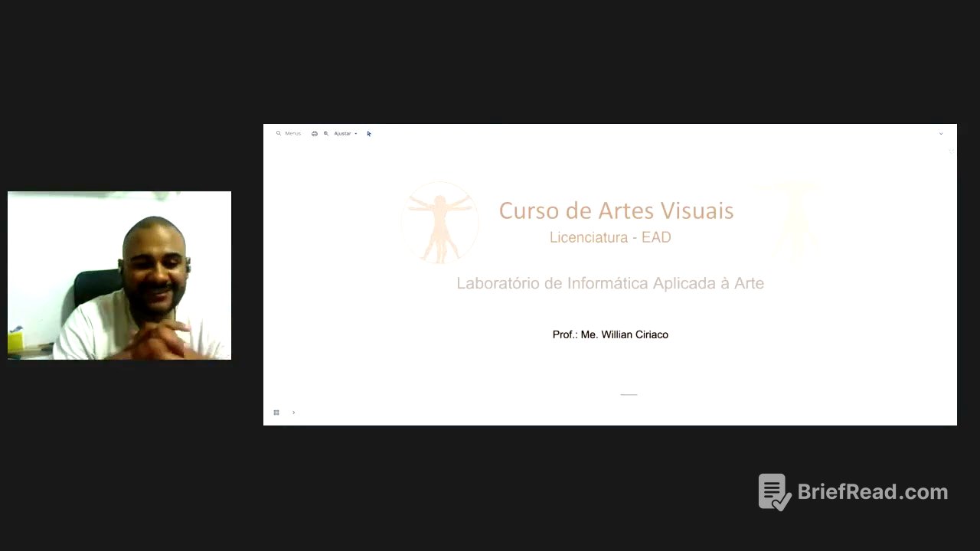
Task: Click the search icon in the toolbar
Action: (278, 133)
